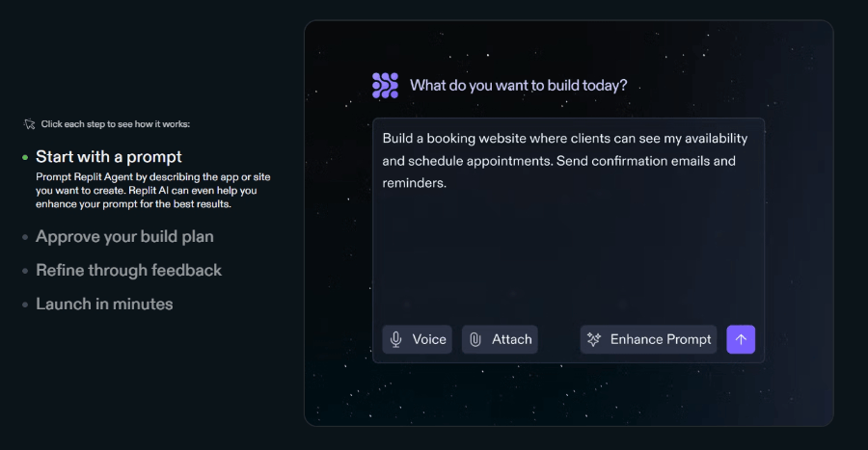The width and height of the screenshot is (868, 450).
Task: Click the paperclip icon in Attach button
Action: click(x=475, y=339)
